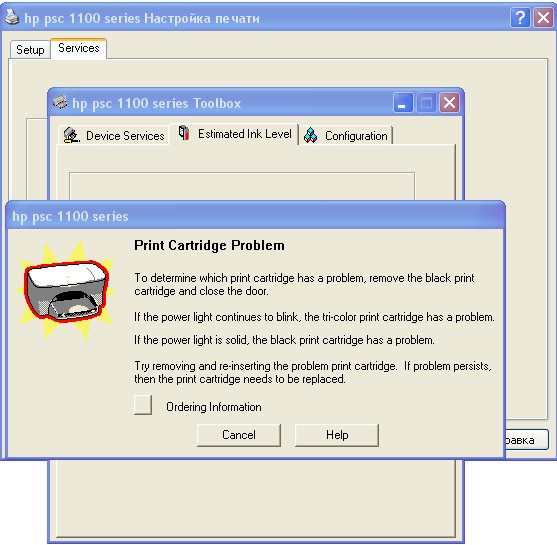Open the Device Services tab
Image resolution: width=557 pixels, height=545 pixels.
tap(114, 135)
